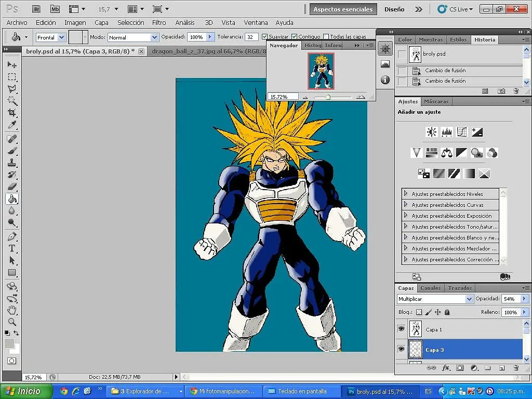Screen dimensions: 532x399
Task: Select the Magic Wand tool
Action: point(12,101)
